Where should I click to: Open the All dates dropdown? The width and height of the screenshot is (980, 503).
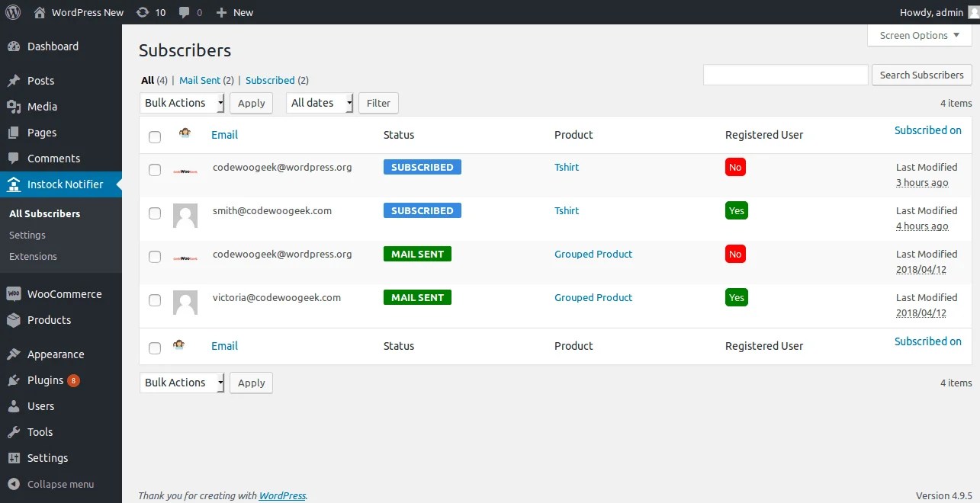tap(320, 103)
